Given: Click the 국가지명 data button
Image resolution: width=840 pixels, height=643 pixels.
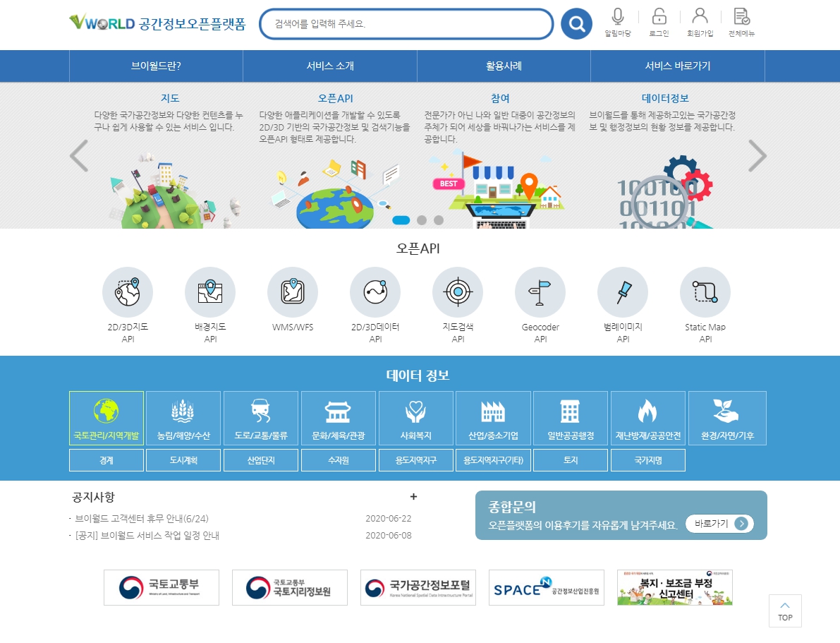Looking at the screenshot, I should [x=648, y=460].
